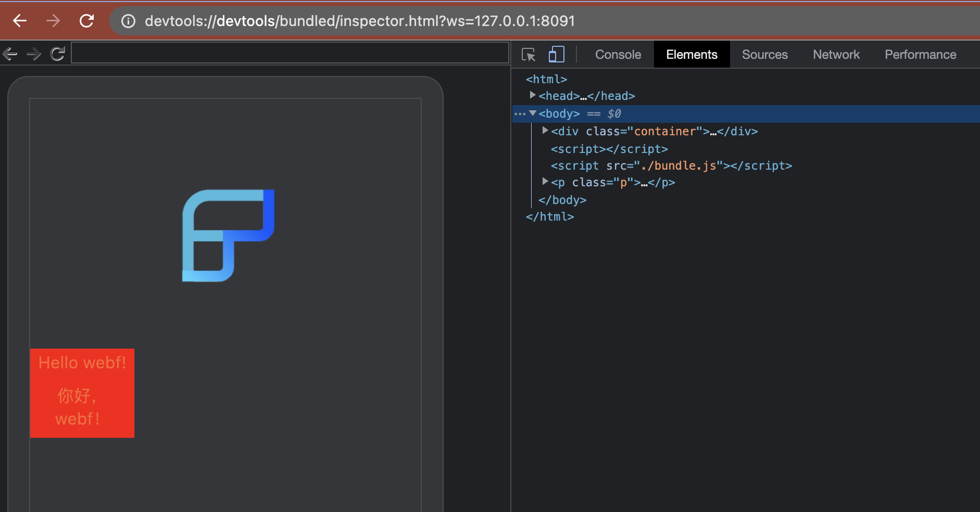This screenshot has width=980, height=512.
Task: Focus the preview URL input field
Action: point(290,53)
